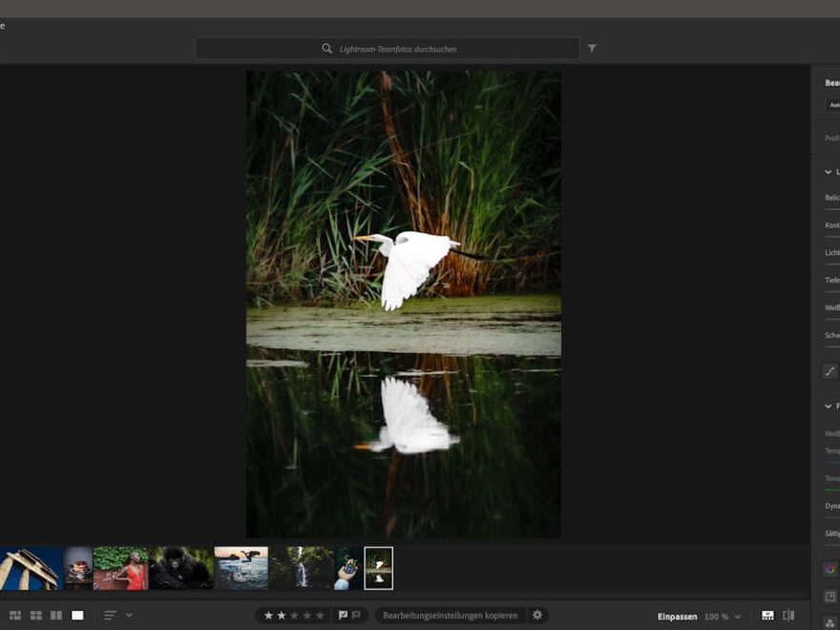Collapse the Farbe panel section chevron
This screenshot has width=840, height=630.
click(x=829, y=406)
